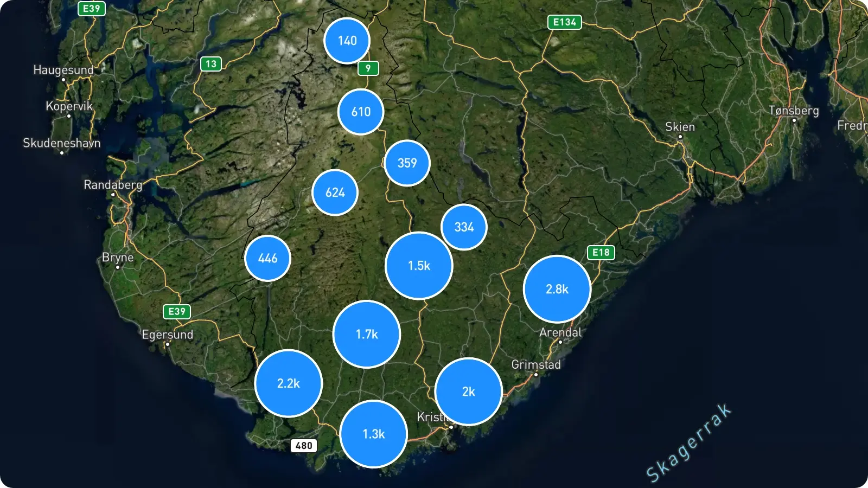Viewport: 868px width, 488px height.
Task: Click the Haugesund city label
Action: coord(63,70)
